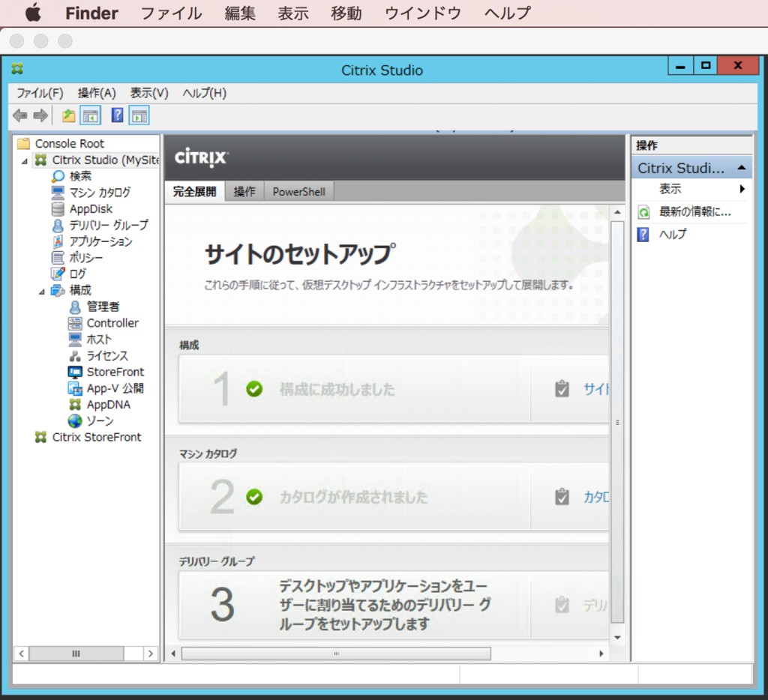Open the ライセンス node

107,356
